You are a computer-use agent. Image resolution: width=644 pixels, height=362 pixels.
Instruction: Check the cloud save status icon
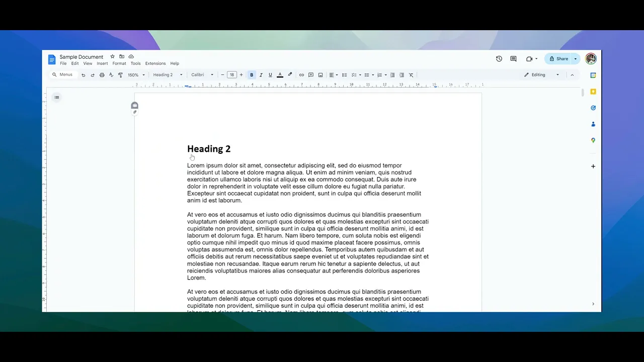point(131,57)
